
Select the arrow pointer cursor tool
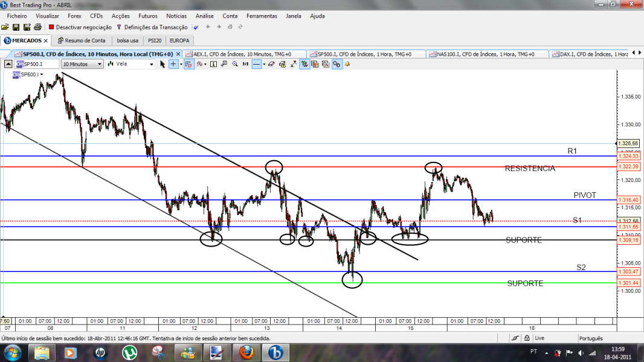[163, 64]
